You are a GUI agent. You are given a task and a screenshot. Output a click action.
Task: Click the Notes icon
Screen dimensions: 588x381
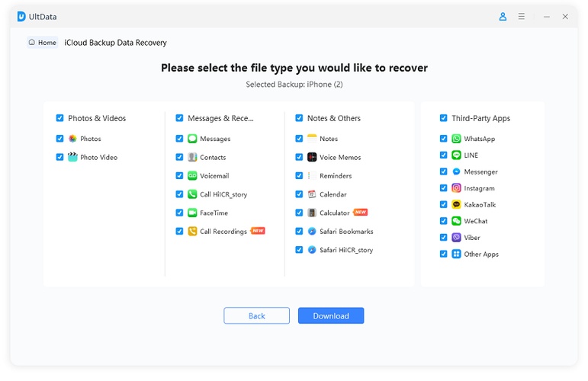tap(312, 139)
